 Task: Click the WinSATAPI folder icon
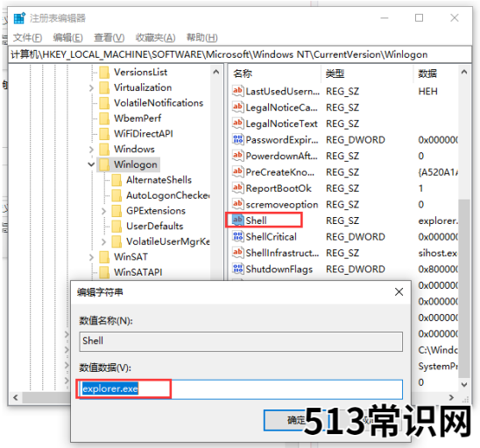pos(104,272)
